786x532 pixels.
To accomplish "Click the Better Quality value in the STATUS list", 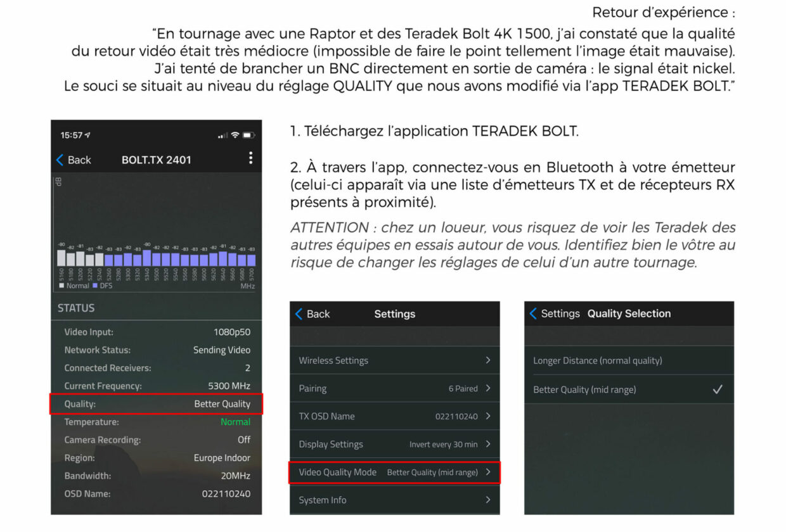I will (x=222, y=404).
